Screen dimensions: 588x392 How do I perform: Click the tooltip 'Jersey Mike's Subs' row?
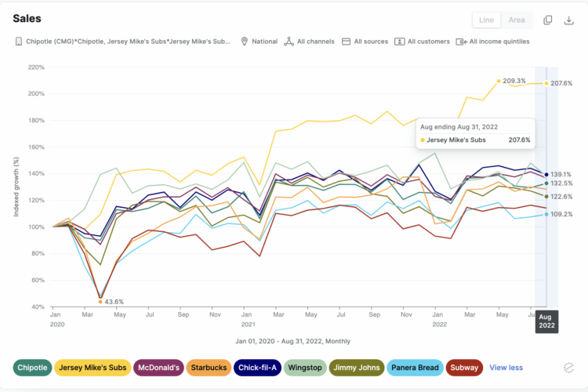475,140
